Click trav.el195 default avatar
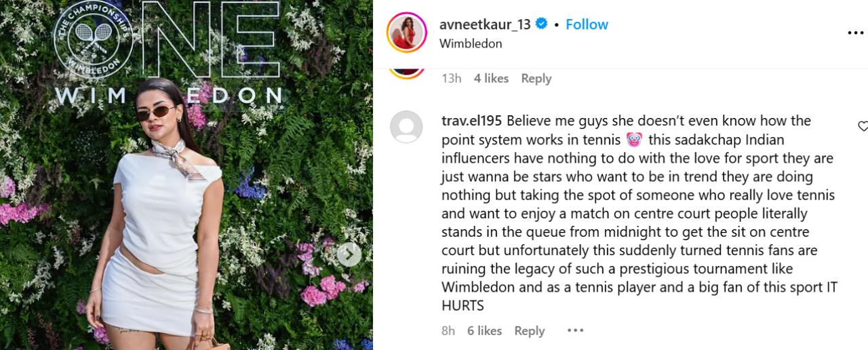 407,127
